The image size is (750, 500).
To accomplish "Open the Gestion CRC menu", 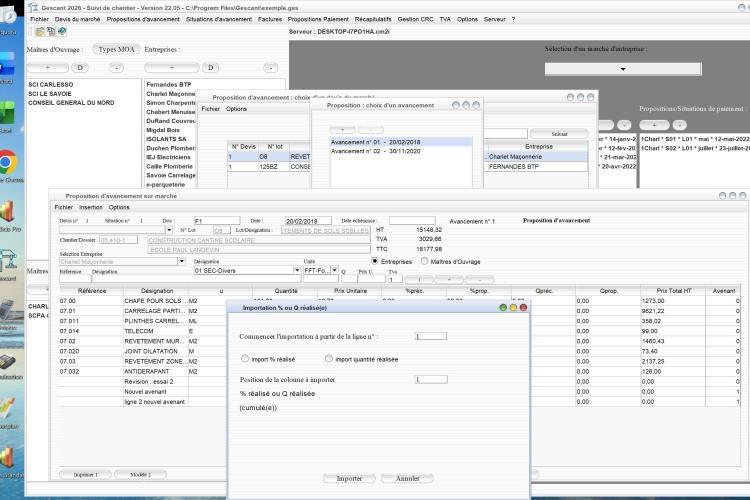I will point(415,19).
